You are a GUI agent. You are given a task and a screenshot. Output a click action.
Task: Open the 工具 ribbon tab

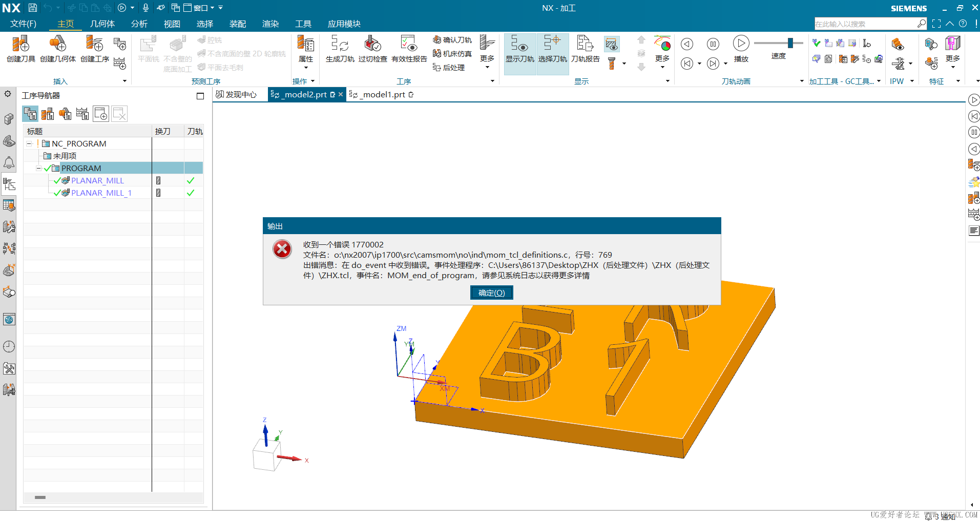(303, 24)
